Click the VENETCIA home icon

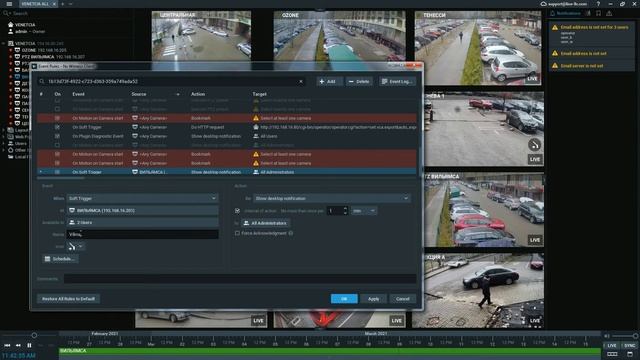tap(11, 24)
